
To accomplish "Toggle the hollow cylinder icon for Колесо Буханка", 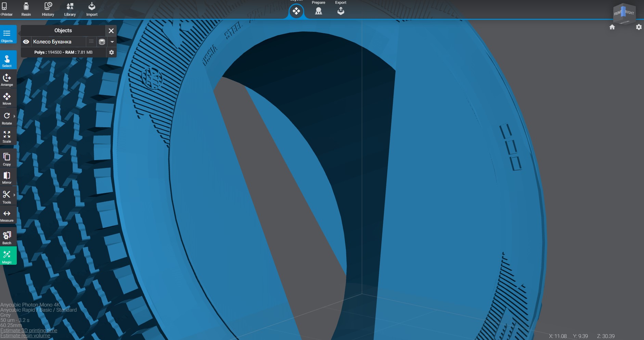I will coord(102,42).
